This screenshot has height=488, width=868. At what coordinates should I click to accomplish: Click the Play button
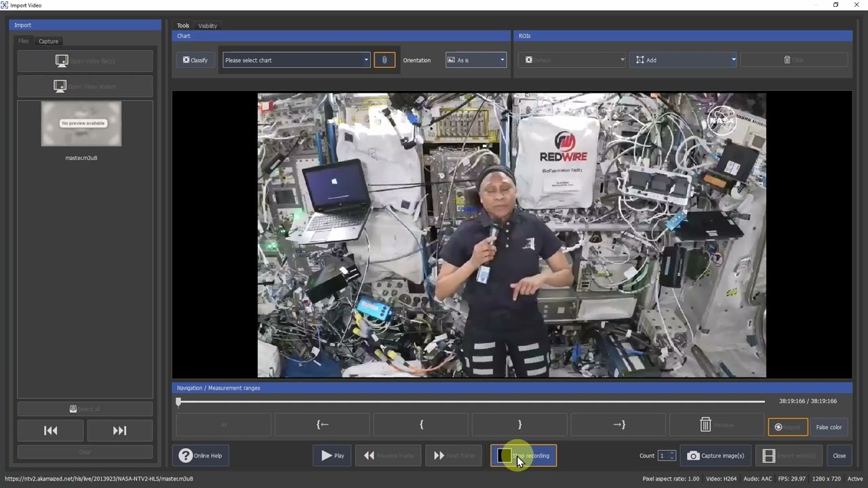point(332,455)
